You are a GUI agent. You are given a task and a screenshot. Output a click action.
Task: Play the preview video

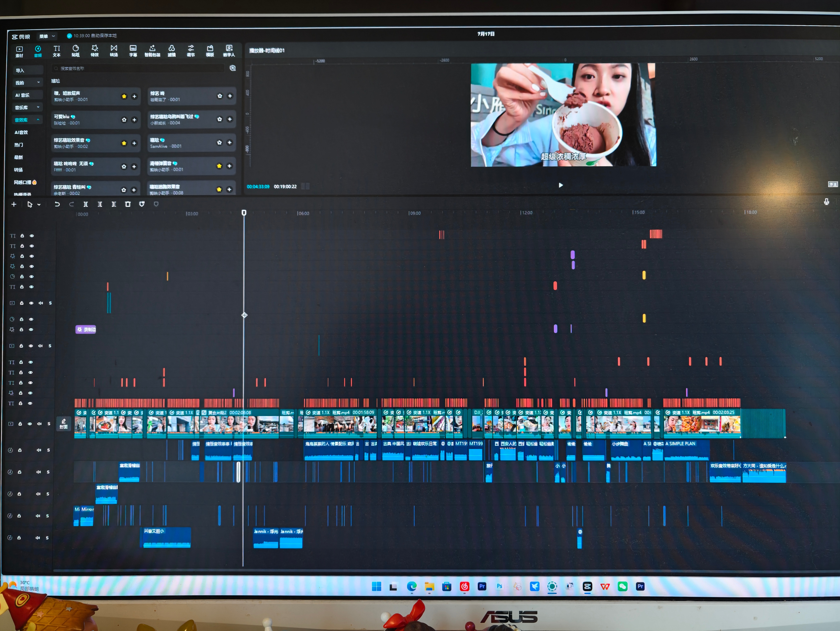(x=560, y=185)
